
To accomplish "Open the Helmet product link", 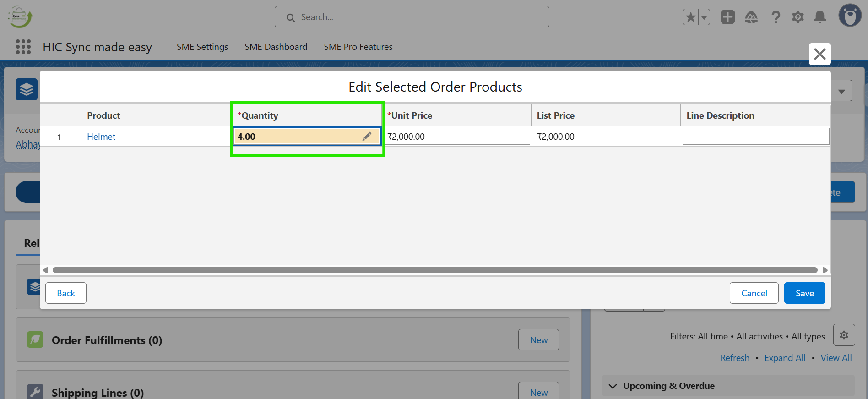I will point(101,137).
